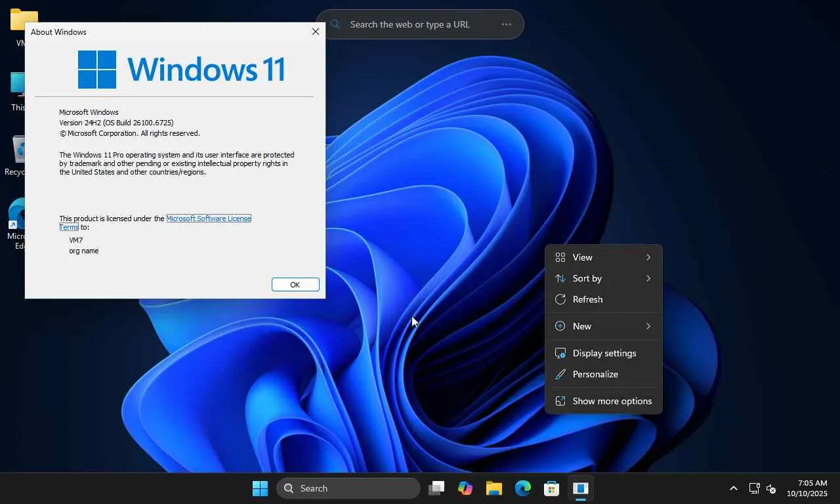Image resolution: width=840 pixels, height=504 pixels.
Task: Open Microsoft Store from the taskbar
Action: coord(551,488)
